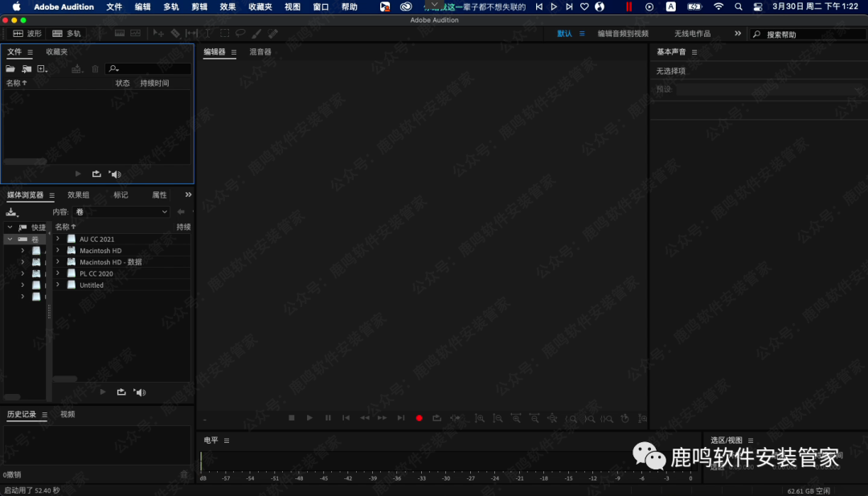The width and height of the screenshot is (868, 496).
Task: Switch to the 混音器 (Mixer) tab
Action: 260,52
